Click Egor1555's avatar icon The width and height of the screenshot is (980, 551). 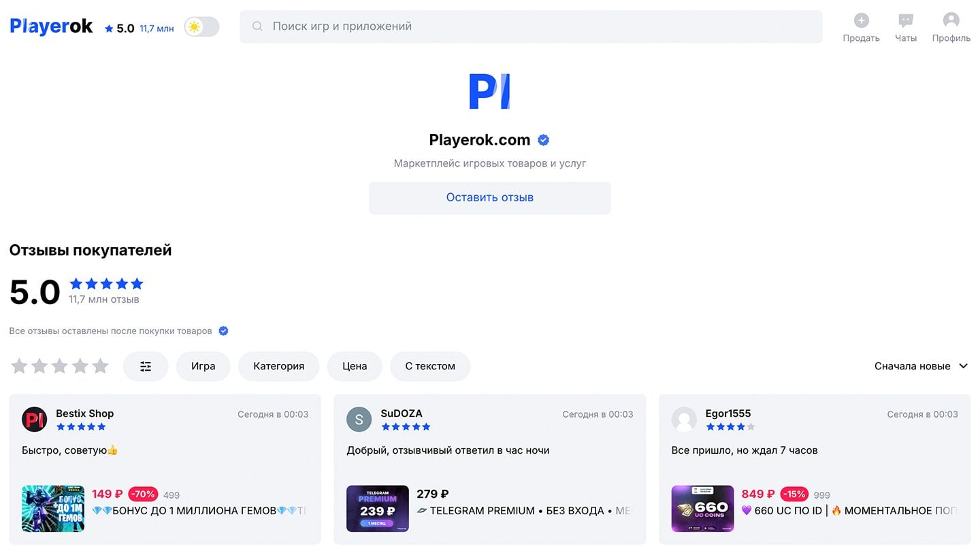pyautogui.click(x=684, y=419)
